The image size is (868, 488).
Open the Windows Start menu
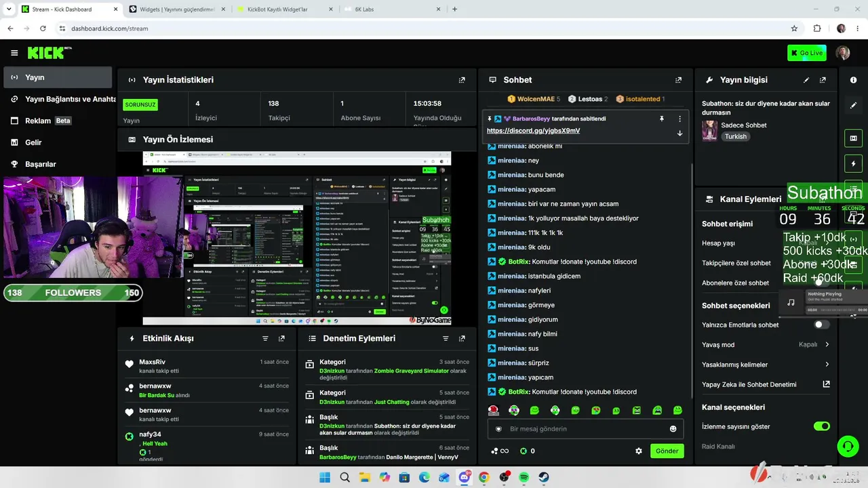pos(325,477)
